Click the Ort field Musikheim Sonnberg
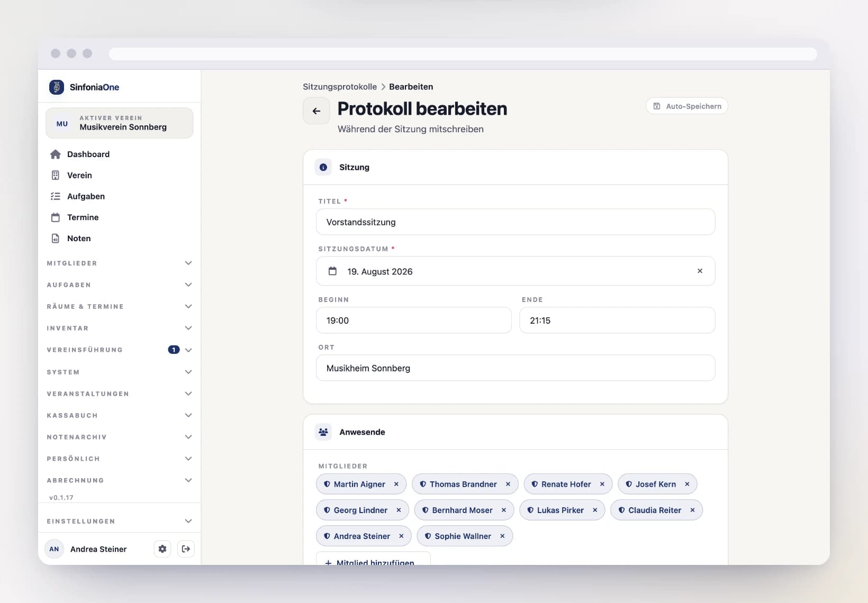This screenshot has width=868, height=603. point(516,368)
